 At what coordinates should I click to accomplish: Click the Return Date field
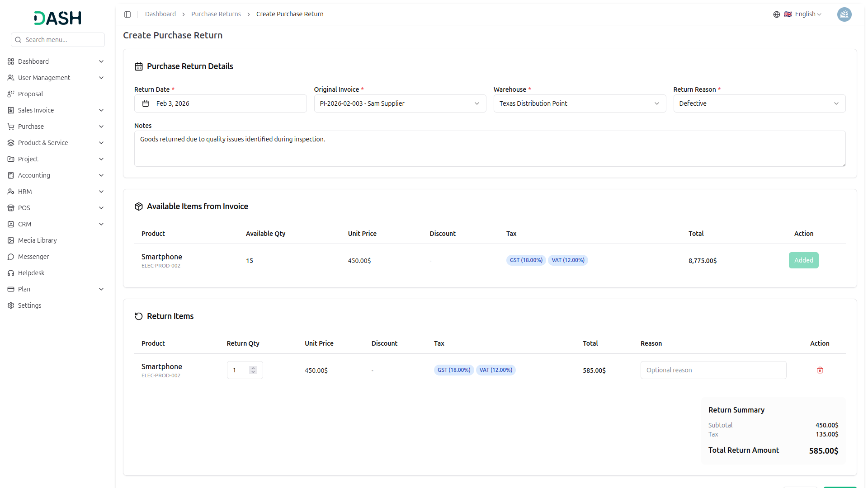220,103
